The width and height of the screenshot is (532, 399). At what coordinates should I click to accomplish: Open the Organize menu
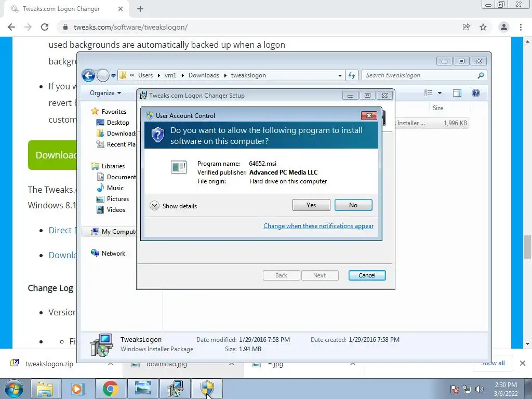tap(105, 93)
